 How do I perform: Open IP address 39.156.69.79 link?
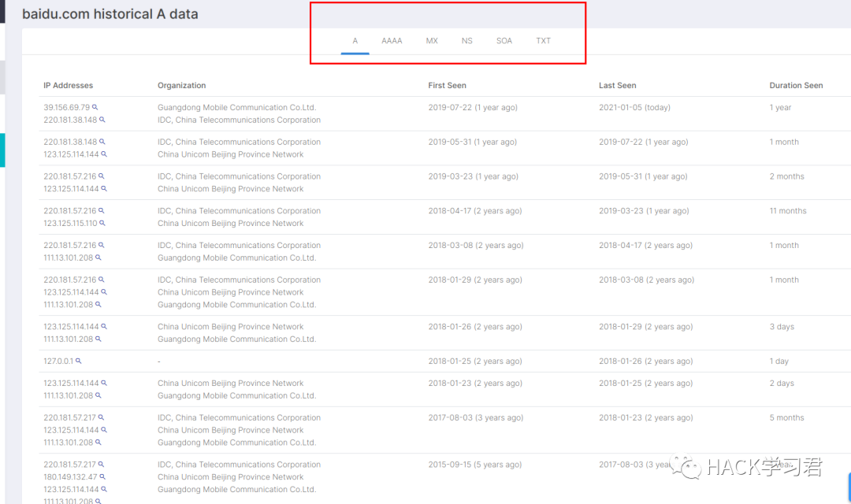[x=67, y=107]
